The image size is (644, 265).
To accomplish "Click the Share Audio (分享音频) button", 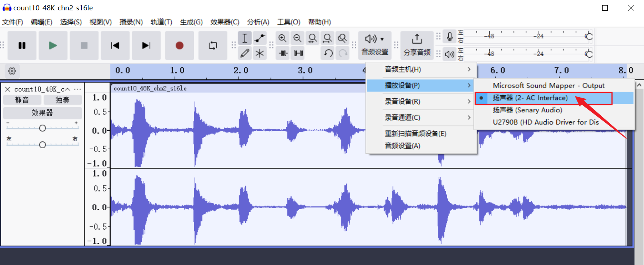I will click(417, 45).
